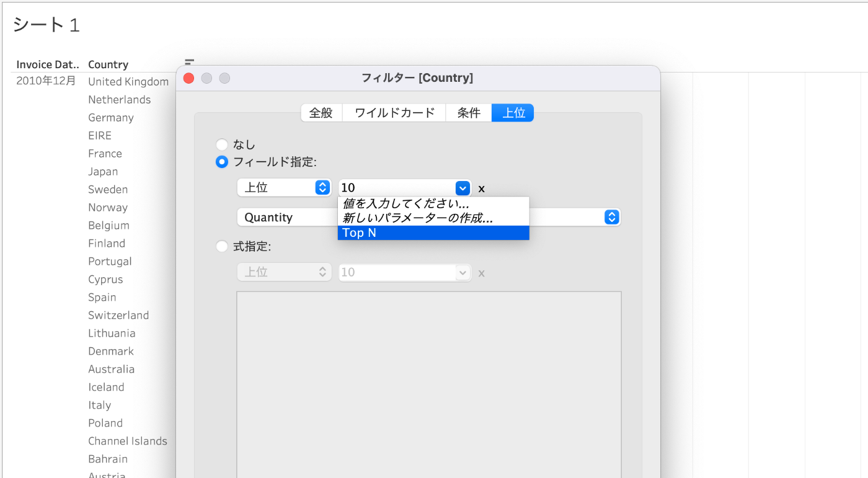
Task: Select Norway in the Country list
Action: pos(108,208)
